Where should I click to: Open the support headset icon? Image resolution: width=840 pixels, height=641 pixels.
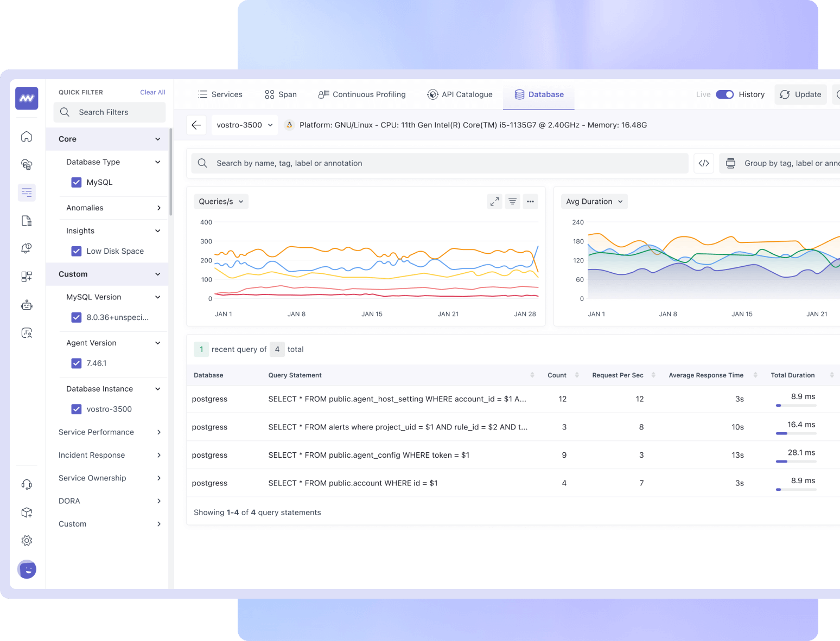click(27, 484)
